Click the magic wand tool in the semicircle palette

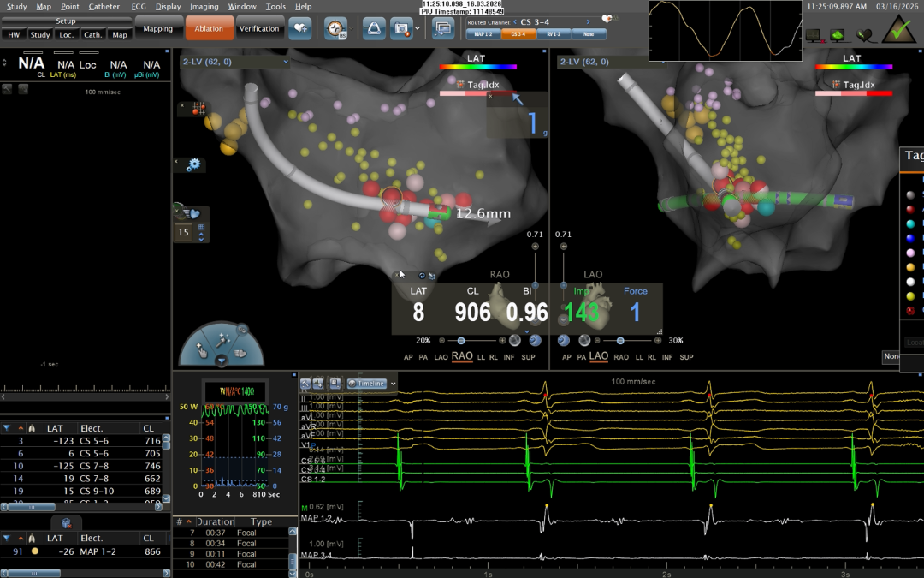pyautogui.click(x=222, y=339)
